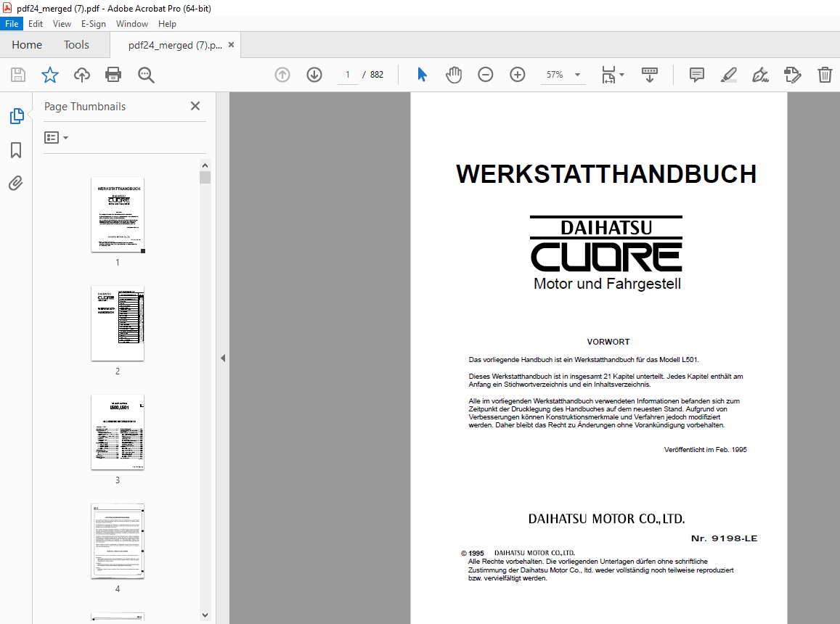Screen dimensions: 840x624
Task: Click 'Veröffentlicht im Feb. 1995' text
Action: tap(706, 449)
